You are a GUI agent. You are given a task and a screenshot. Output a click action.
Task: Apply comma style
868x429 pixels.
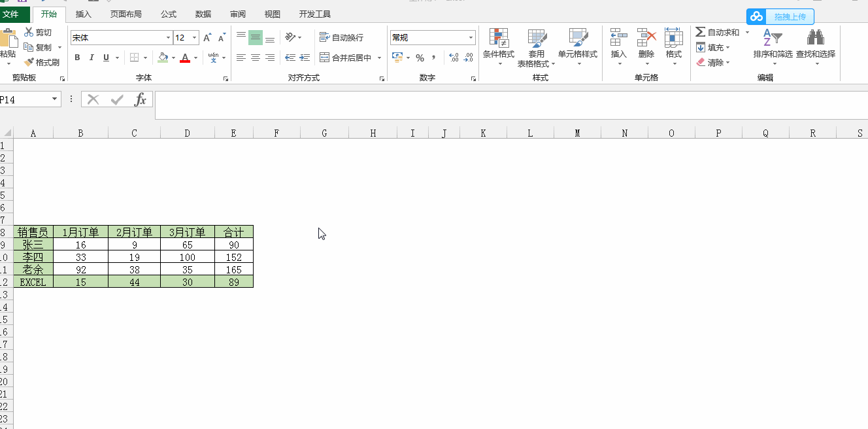coord(433,58)
